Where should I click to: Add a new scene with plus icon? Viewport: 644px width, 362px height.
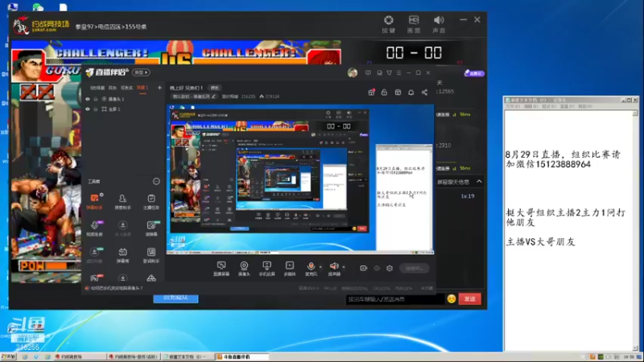159,88
